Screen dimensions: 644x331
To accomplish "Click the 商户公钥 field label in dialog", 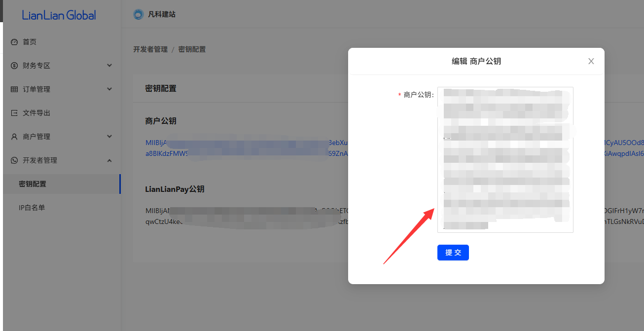I will (418, 95).
